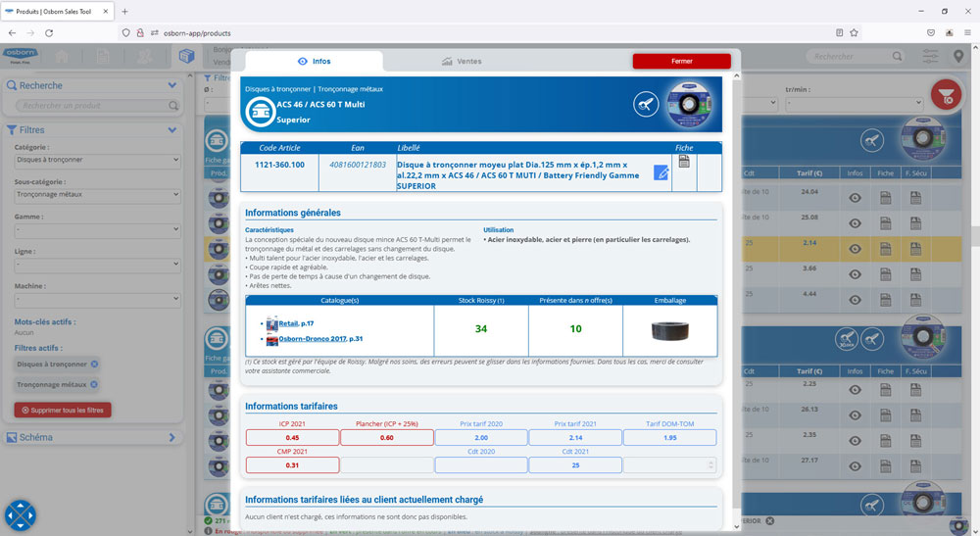Open Fiche icon in highlighted 2.14 row
The width and height of the screenshot is (980, 536).
coord(886,249)
